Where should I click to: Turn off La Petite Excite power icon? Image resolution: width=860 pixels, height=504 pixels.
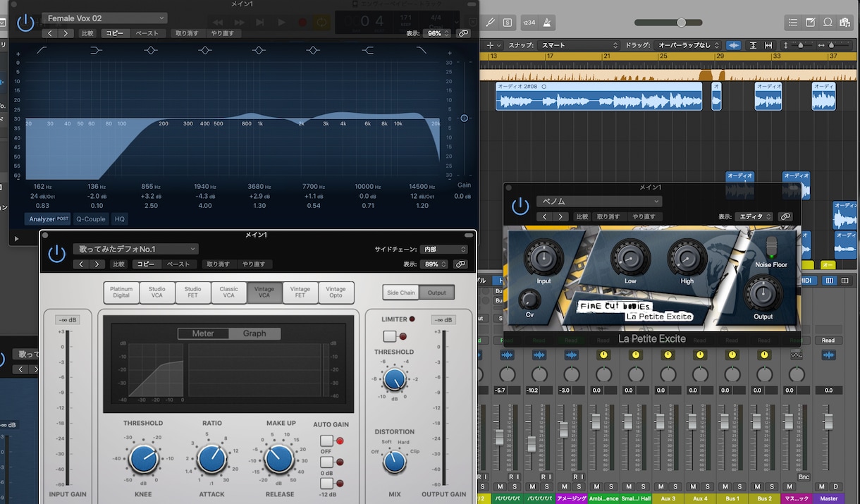[x=520, y=207]
